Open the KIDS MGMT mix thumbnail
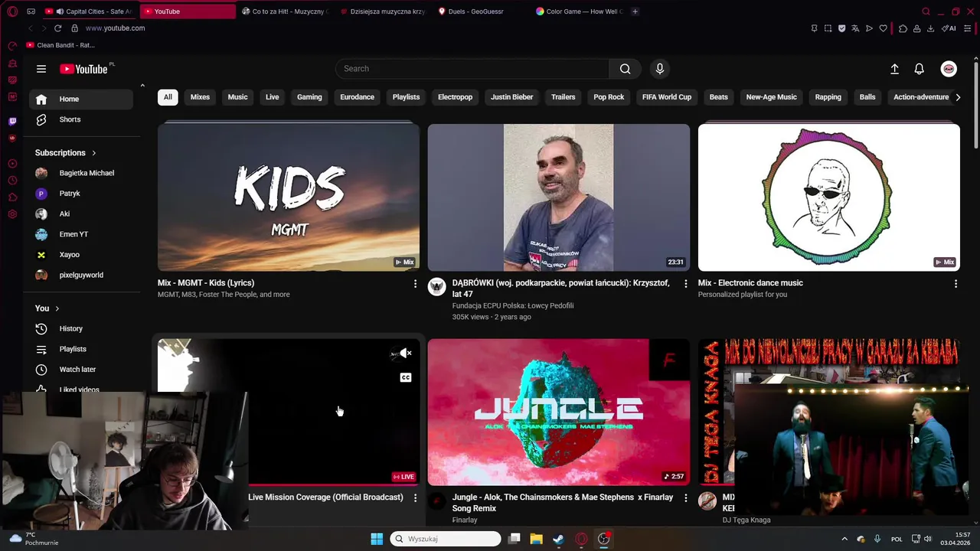The width and height of the screenshot is (980, 551). point(289,197)
